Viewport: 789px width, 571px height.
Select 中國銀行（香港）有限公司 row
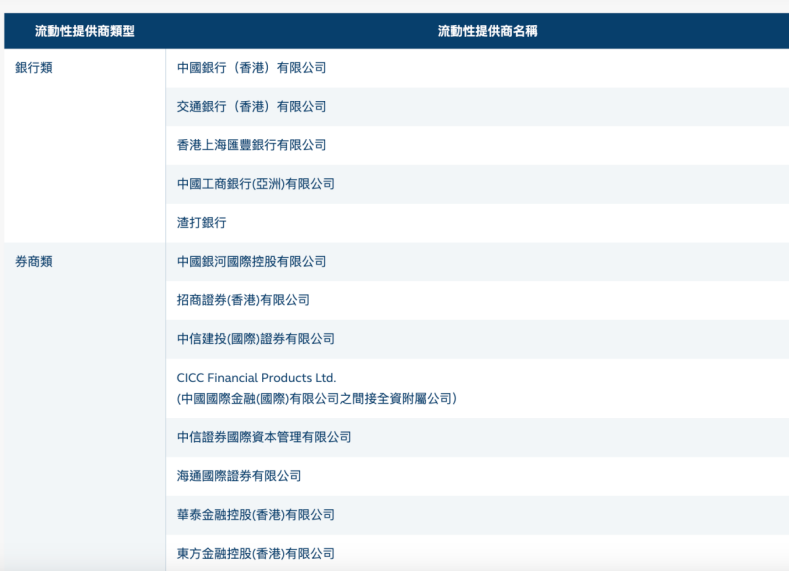tap(477, 68)
